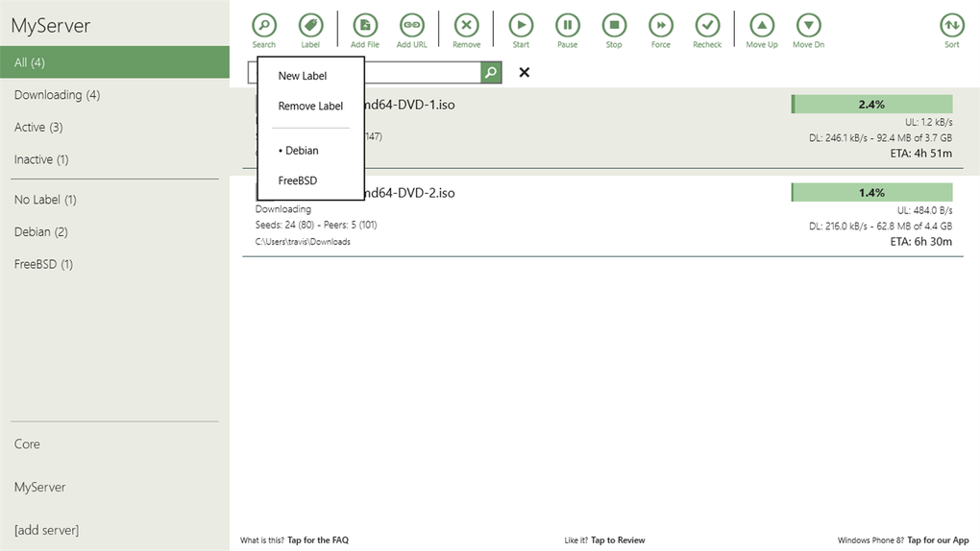980x551 pixels.
Task: Click DL: 246.1 kB/s download status
Action: click(881, 138)
